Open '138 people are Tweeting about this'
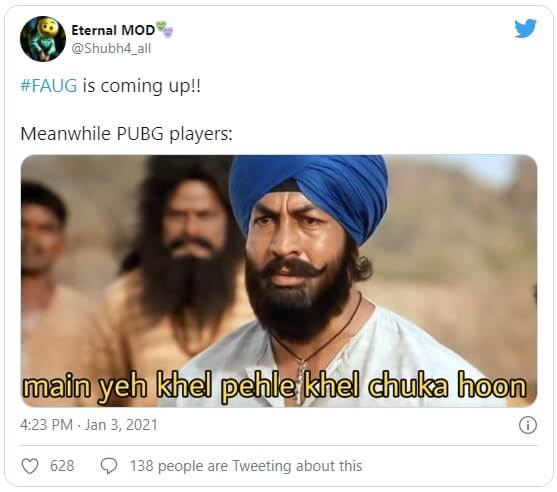557x492 pixels. click(246, 466)
